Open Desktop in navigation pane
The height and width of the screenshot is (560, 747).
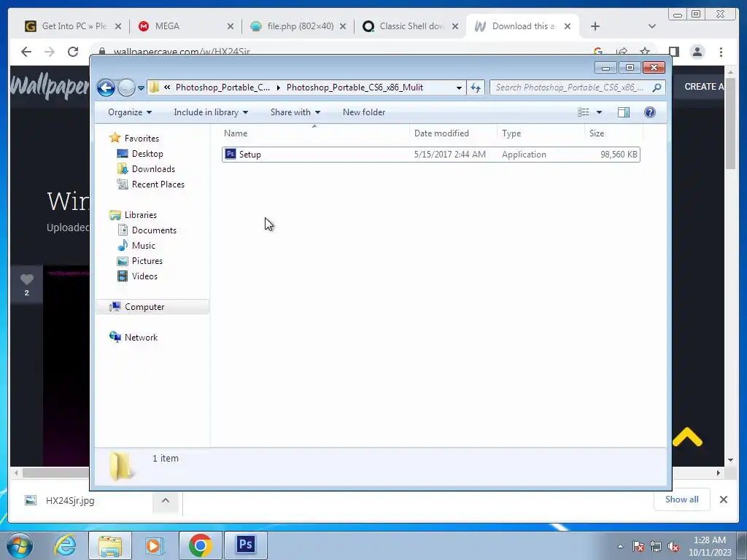pos(147,154)
